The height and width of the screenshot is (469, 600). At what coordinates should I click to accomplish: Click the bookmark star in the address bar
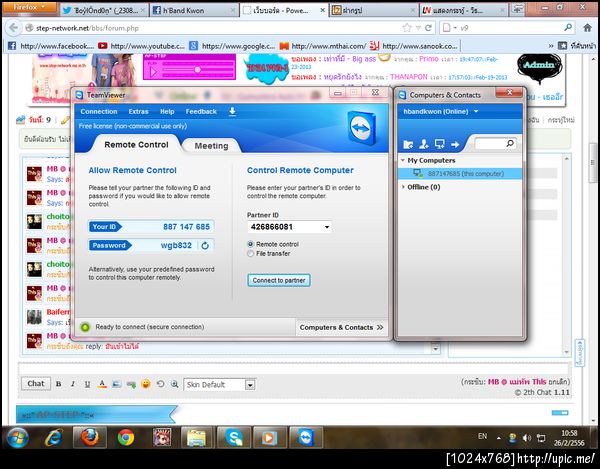click(x=407, y=28)
